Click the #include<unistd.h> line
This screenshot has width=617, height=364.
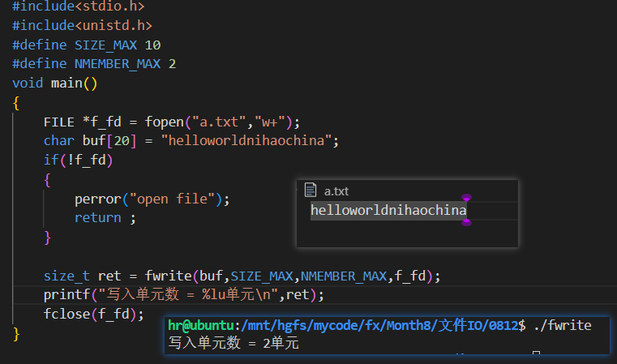[x=82, y=25]
